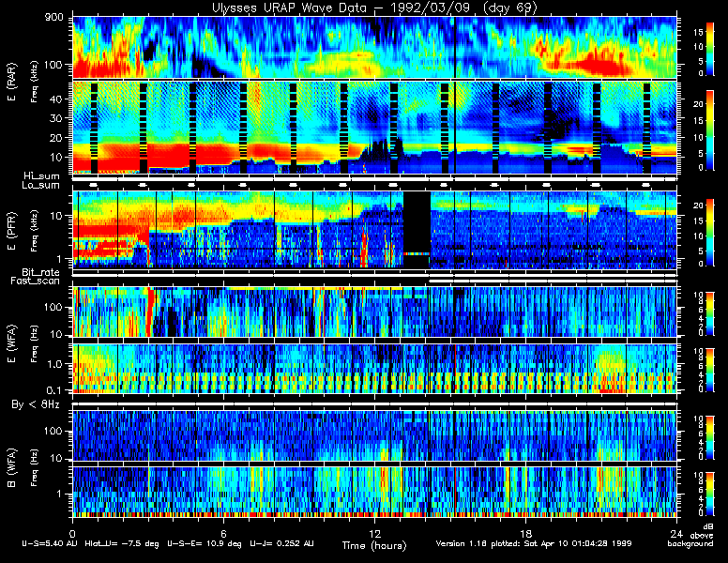Click the 24 hour time axis tick

pyautogui.click(x=676, y=533)
